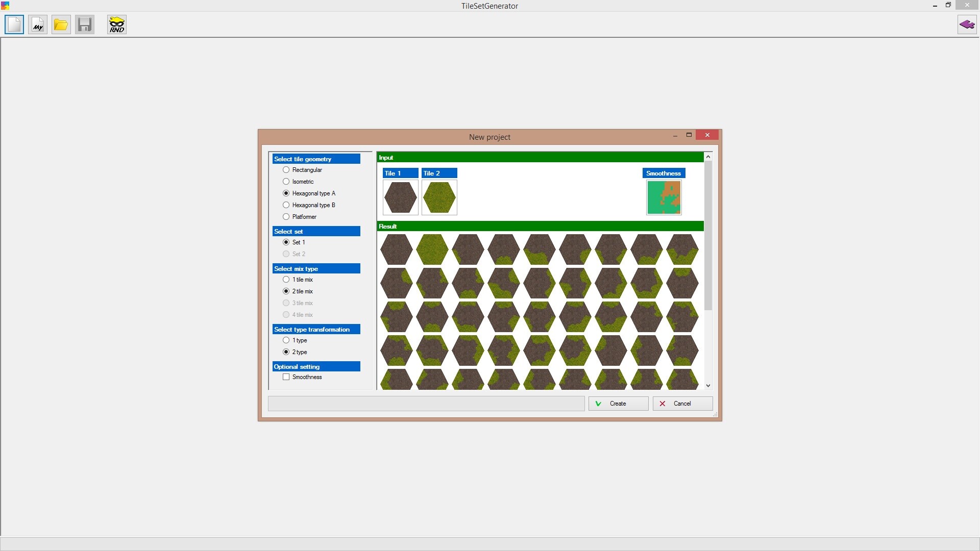Click the open folder icon

tap(61, 24)
